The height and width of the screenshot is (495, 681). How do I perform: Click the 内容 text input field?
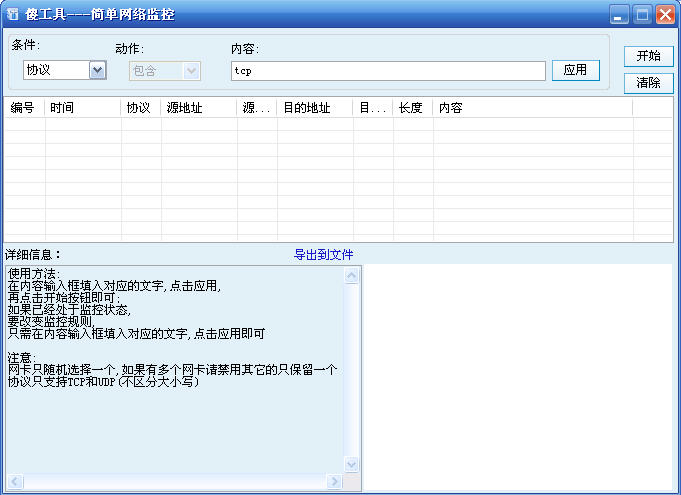pos(388,71)
